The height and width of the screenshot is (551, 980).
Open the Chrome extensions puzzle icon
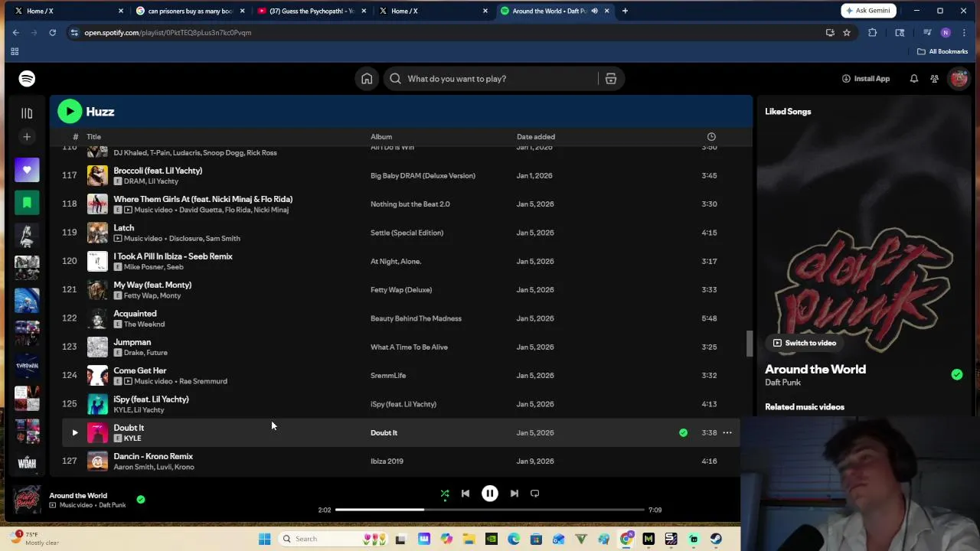click(x=872, y=33)
